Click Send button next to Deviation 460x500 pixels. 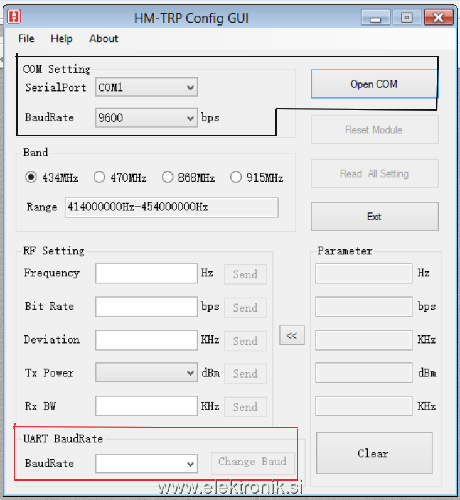coord(245,341)
